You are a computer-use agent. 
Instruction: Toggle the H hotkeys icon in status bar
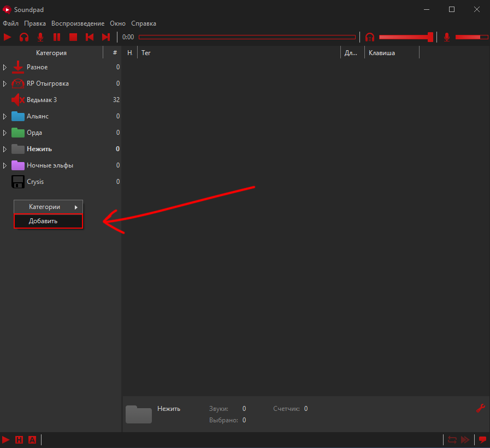coord(19,440)
